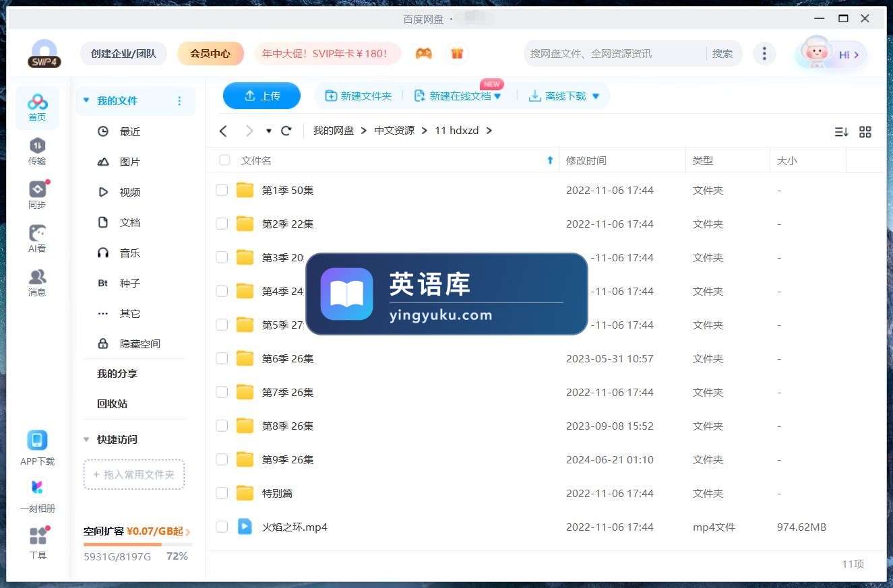Click the gift box icon
This screenshot has width=893, height=588.
coord(457,53)
